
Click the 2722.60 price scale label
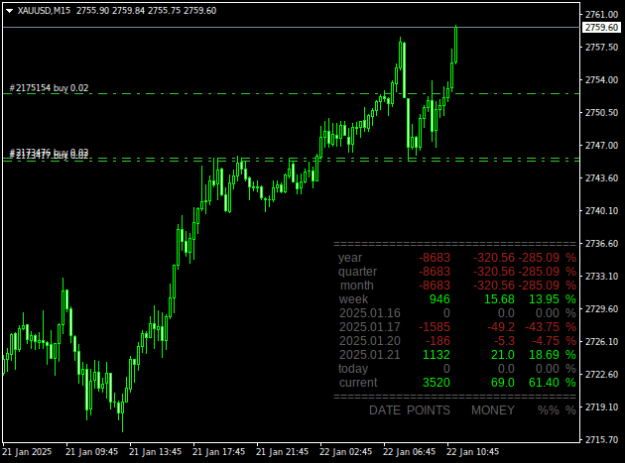[x=601, y=374]
